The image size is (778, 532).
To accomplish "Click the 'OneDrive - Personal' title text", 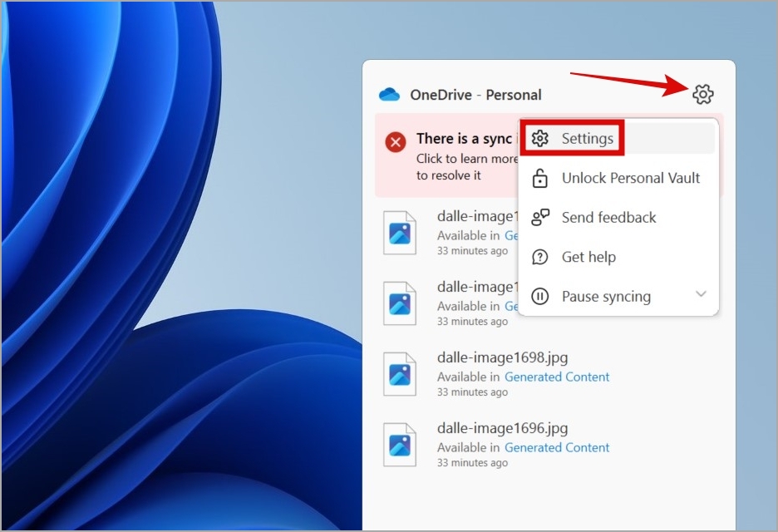I will [x=475, y=95].
